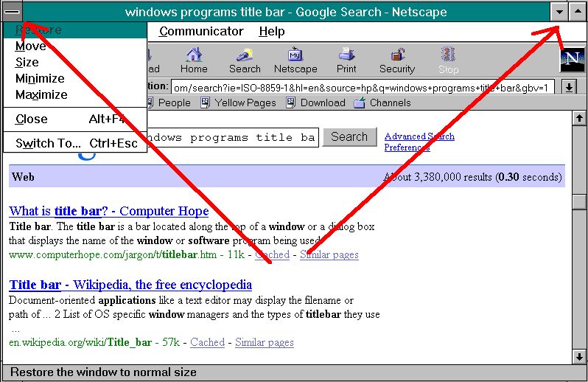Choose Close from the control menu

click(x=74, y=119)
